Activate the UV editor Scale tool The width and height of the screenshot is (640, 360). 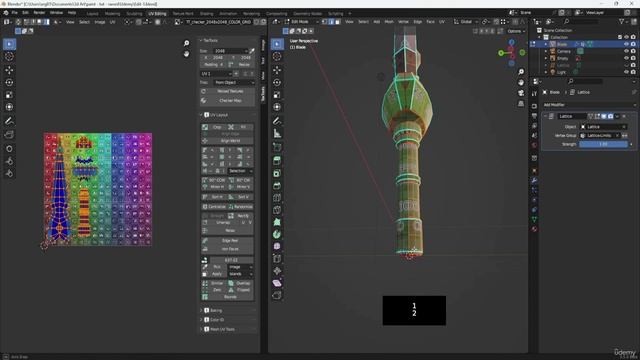coord(9,95)
